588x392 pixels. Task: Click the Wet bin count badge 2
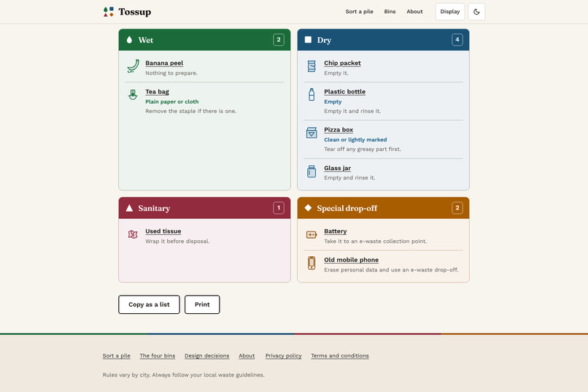279,39
